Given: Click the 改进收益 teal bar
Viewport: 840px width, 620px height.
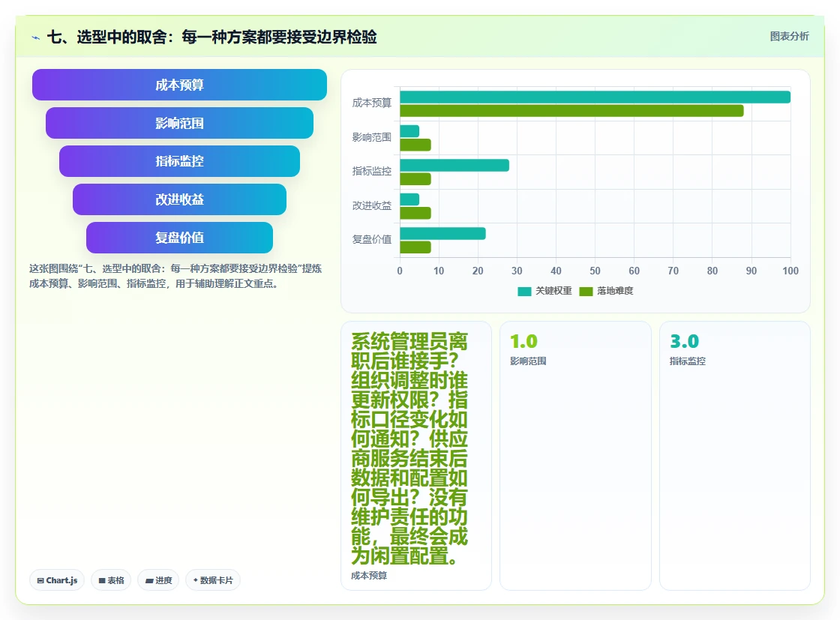Looking at the screenshot, I should point(409,199).
